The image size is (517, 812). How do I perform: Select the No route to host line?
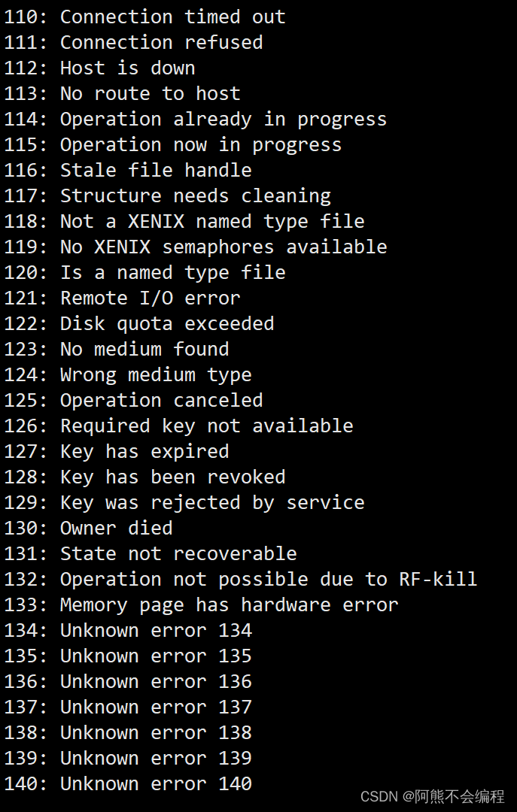122,93
